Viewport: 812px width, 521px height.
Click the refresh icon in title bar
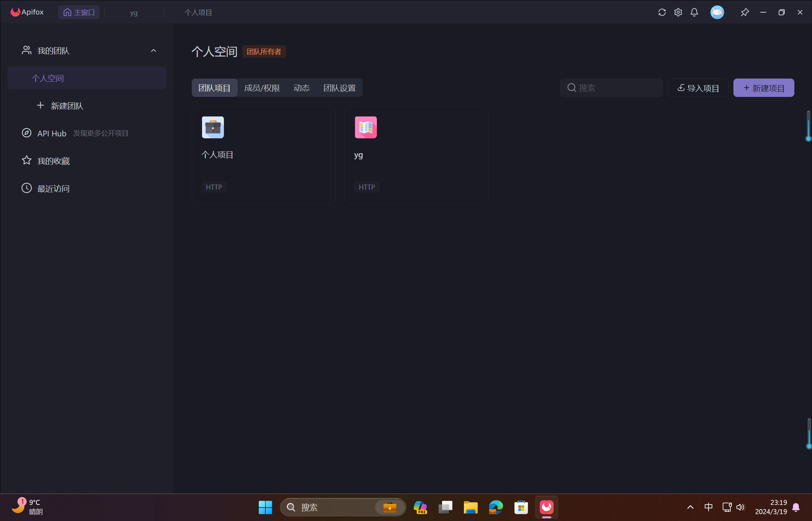[x=662, y=12]
